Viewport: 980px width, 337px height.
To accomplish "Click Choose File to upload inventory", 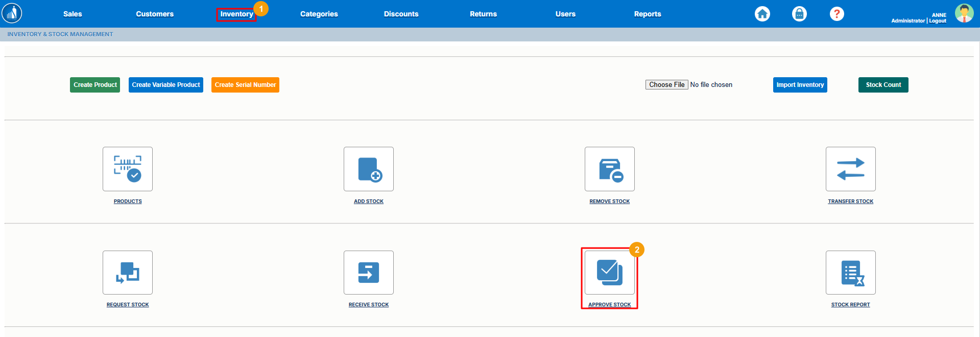I will 666,85.
